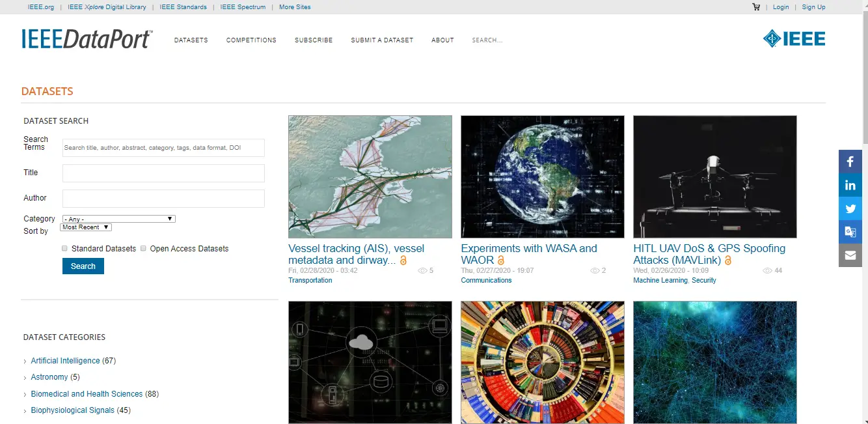Open IEEE Spectrum link

point(243,7)
